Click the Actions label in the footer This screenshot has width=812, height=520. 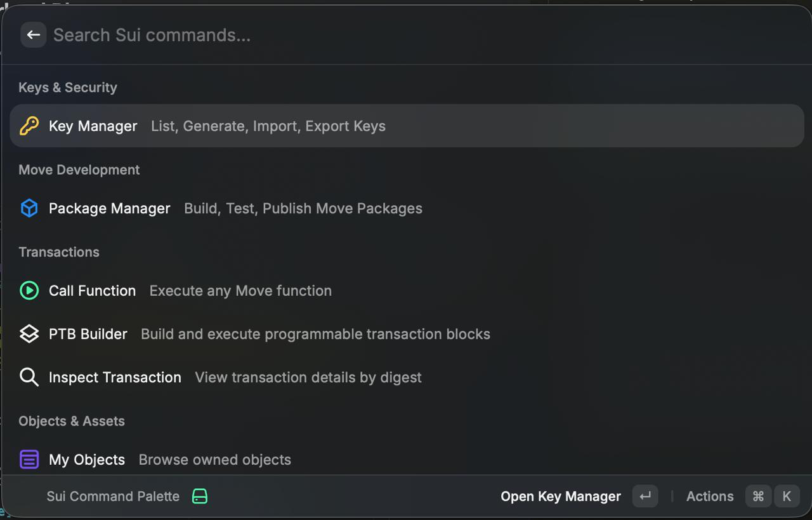click(x=710, y=496)
